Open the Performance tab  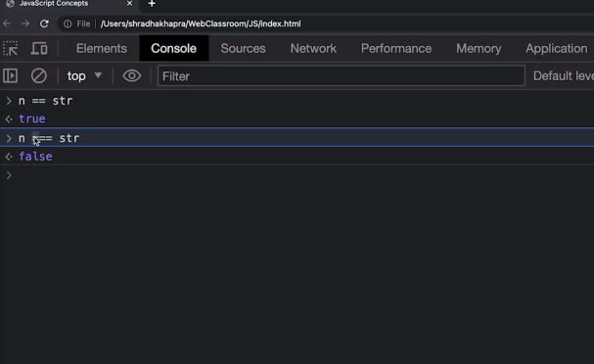(396, 49)
